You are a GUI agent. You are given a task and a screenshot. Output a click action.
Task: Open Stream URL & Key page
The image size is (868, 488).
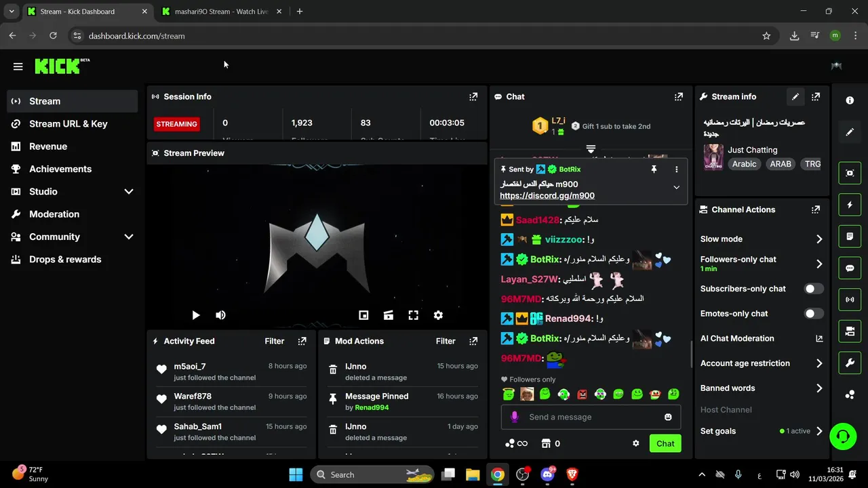(x=72, y=124)
